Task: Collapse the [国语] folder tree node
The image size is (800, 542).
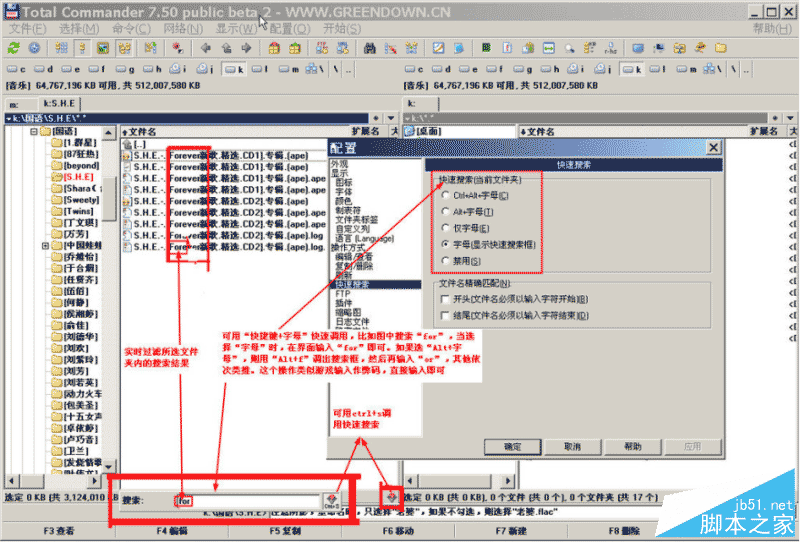Action: click(x=34, y=132)
